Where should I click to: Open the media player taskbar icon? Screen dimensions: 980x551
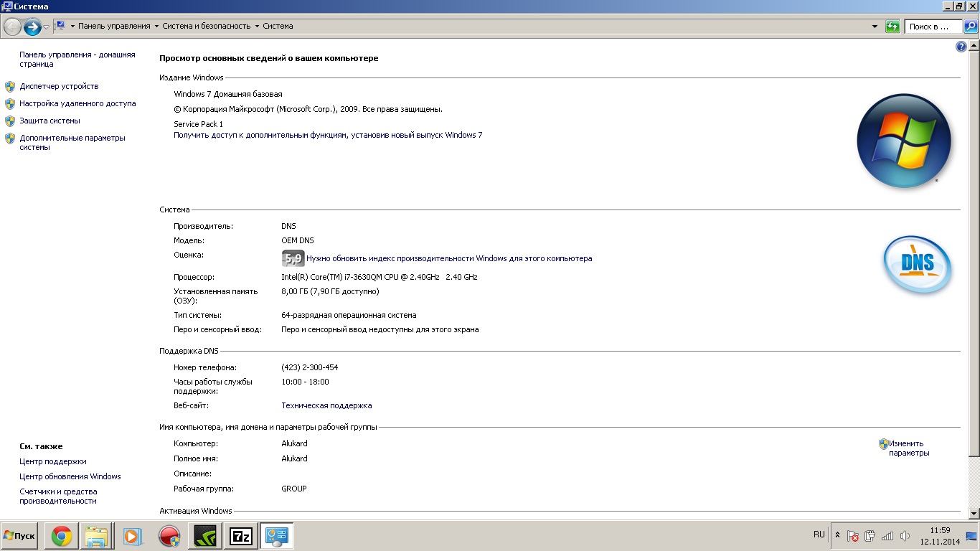[133, 536]
